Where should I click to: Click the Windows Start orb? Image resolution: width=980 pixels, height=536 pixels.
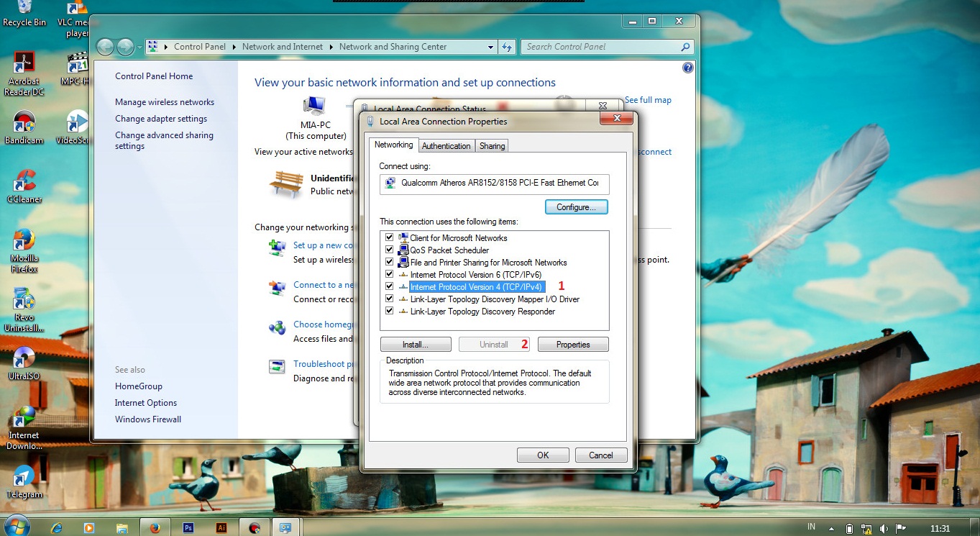coord(17,526)
